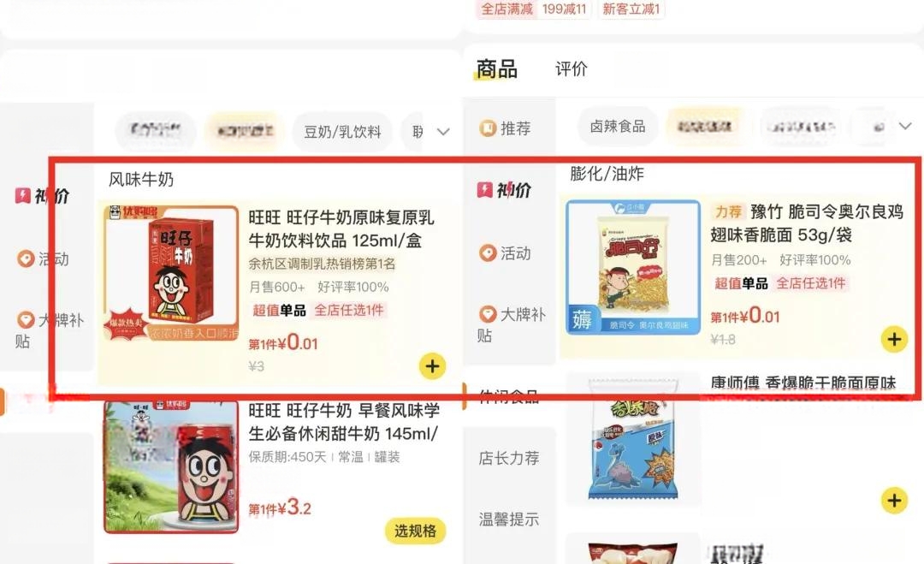Switch to the 评价 tab
This screenshot has height=564, width=924.
tap(571, 69)
